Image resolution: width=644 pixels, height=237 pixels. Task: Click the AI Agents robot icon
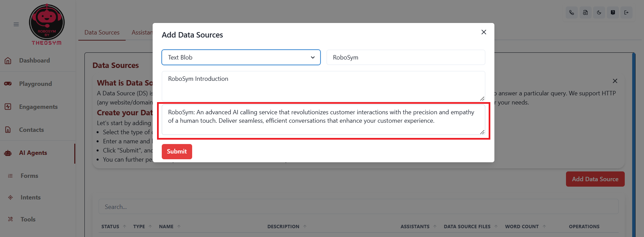(8, 153)
